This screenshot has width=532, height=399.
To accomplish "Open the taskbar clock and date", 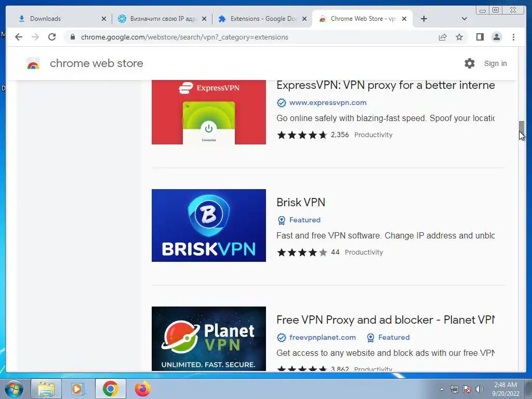I will [x=506, y=389].
